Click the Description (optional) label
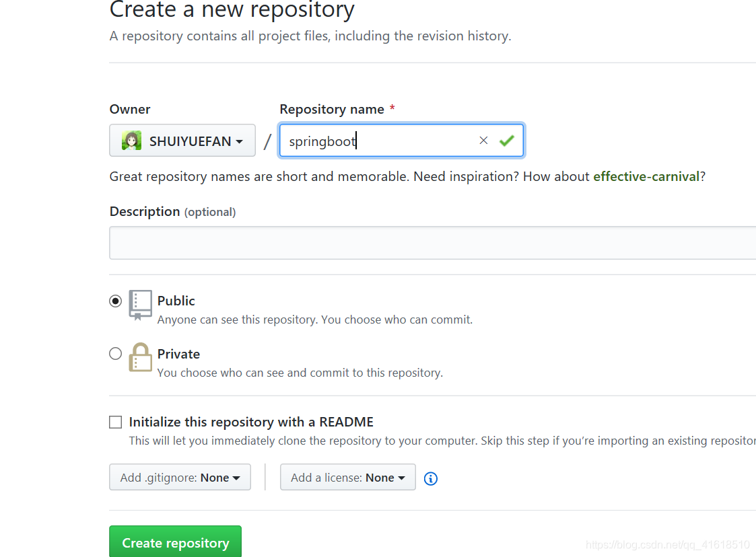Screen dimensions: 756x557 click(x=172, y=211)
